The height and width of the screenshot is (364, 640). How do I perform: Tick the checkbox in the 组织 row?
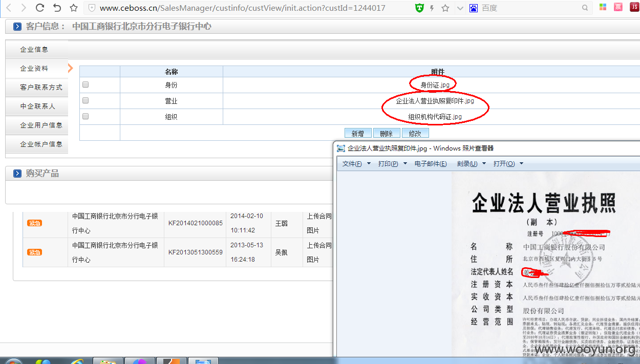point(86,116)
